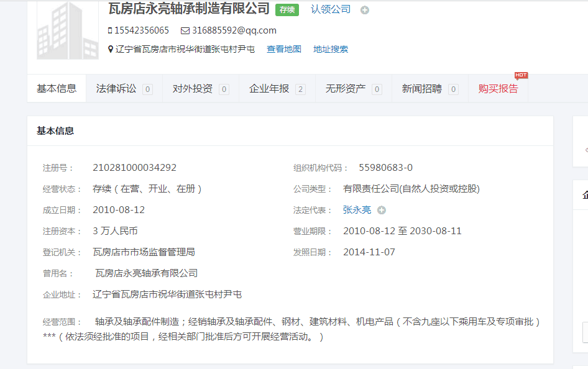Click the 地址搜索 link
The image size is (588, 369).
(331, 49)
